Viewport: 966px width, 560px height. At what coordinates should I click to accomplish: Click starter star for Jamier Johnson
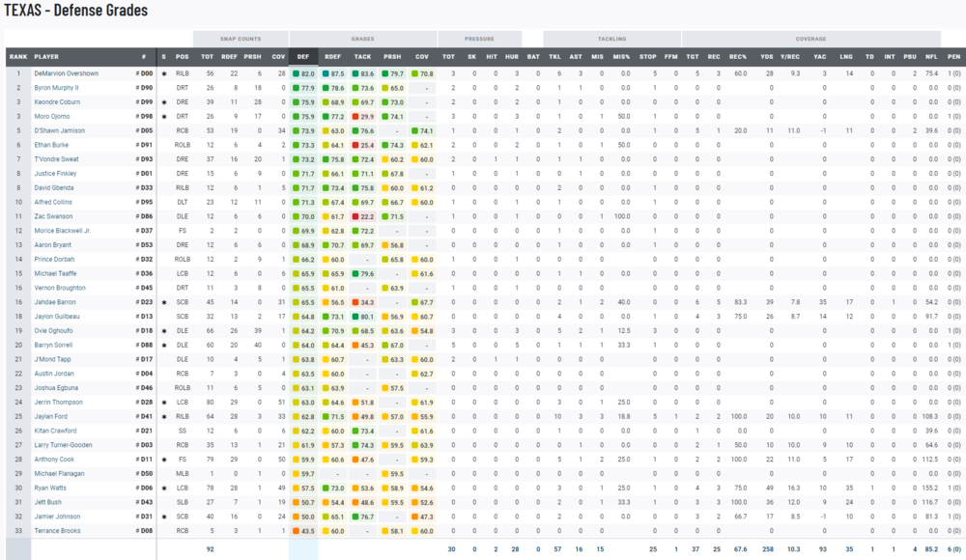(164, 517)
